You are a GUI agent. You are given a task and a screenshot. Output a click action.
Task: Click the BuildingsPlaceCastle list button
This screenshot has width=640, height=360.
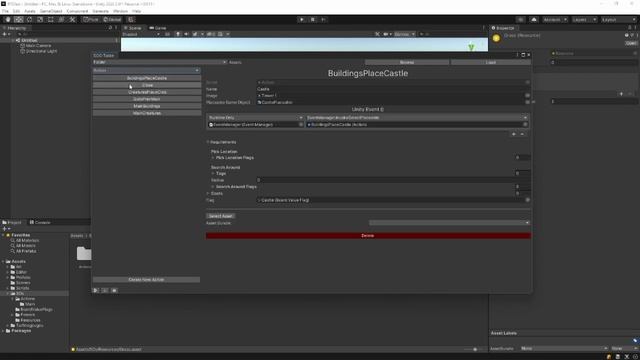click(147, 78)
